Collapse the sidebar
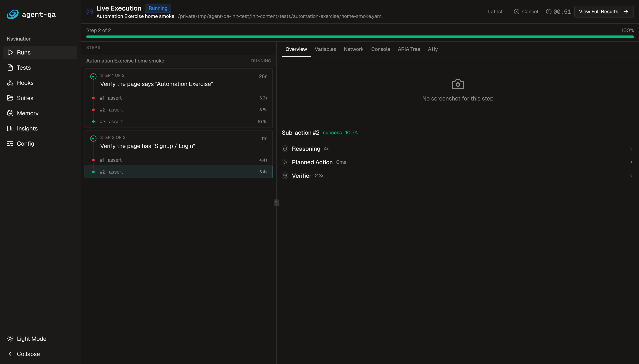 click(40, 354)
